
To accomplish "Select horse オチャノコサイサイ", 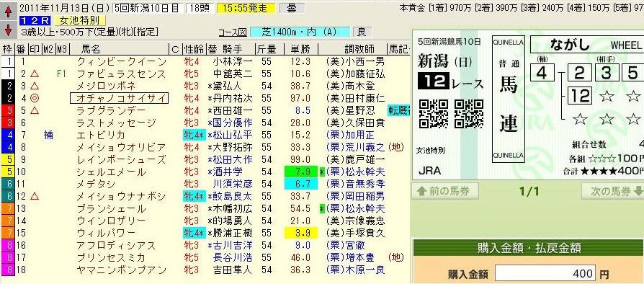I will pos(119,98).
